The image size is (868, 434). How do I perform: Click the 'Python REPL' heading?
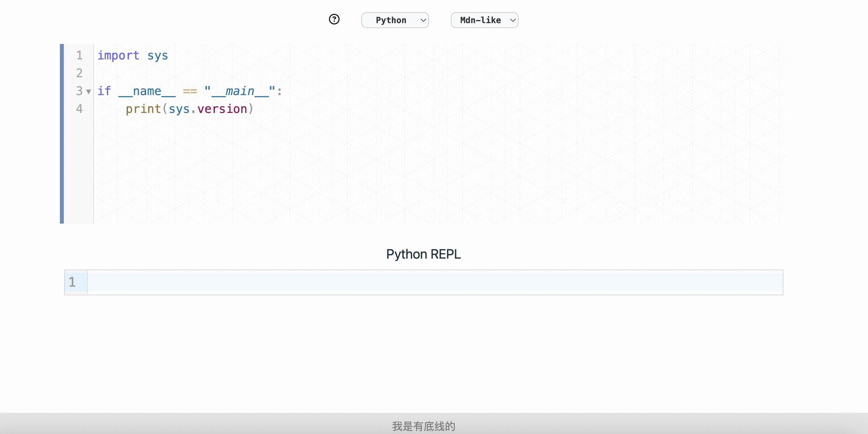click(423, 254)
